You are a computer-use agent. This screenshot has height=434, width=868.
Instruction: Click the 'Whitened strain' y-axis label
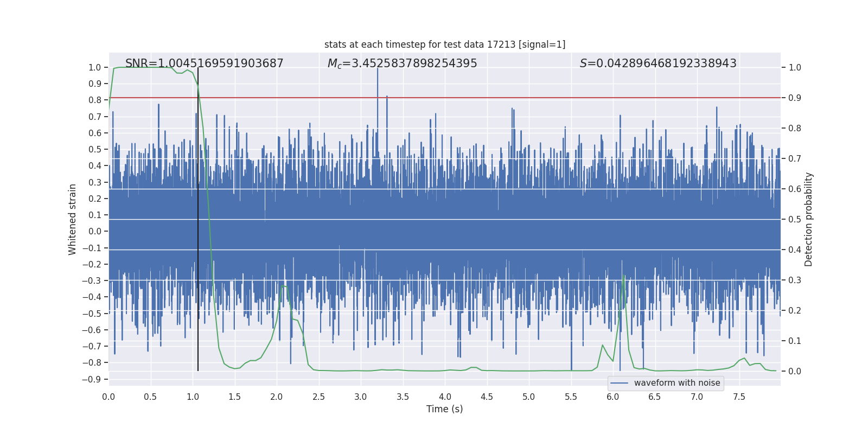pos(73,219)
